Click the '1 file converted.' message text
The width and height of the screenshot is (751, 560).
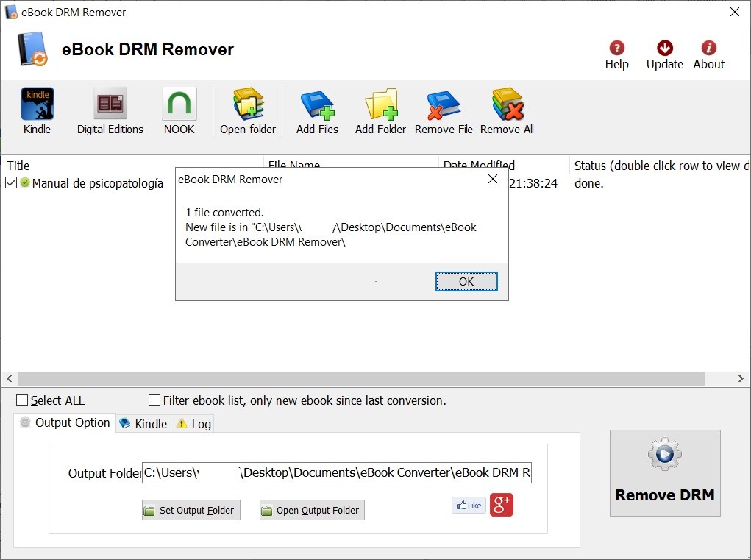pyautogui.click(x=224, y=212)
